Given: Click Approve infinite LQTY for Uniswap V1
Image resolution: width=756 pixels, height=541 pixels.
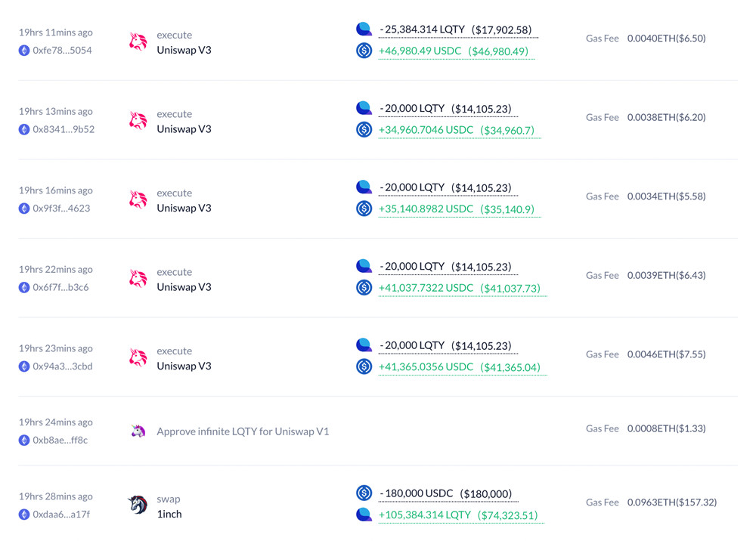Looking at the screenshot, I should [x=243, y=431].
